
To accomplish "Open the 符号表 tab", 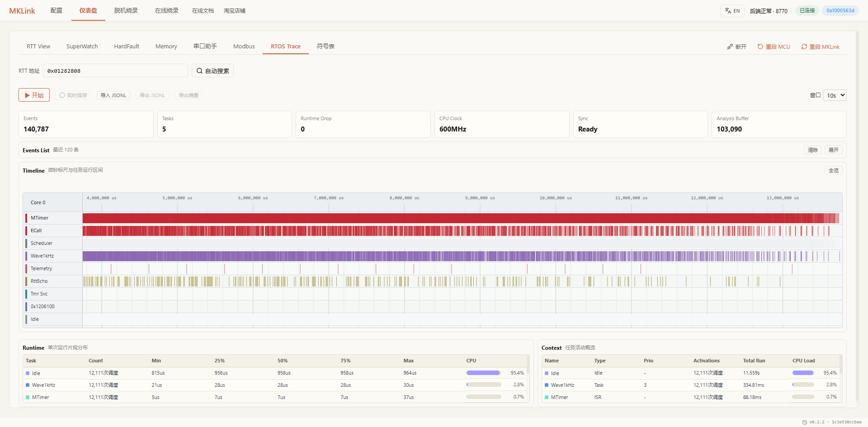I will 326,46.
